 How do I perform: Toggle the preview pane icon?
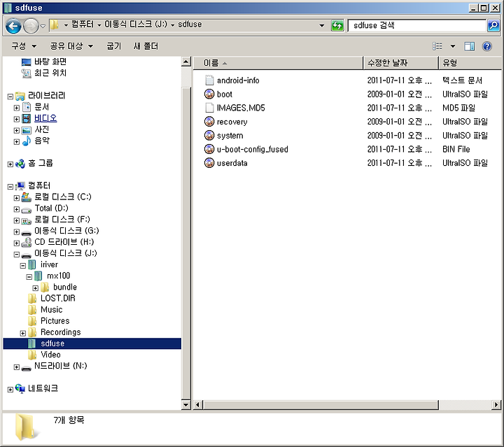pyautogui.click(x=469, y=47)
